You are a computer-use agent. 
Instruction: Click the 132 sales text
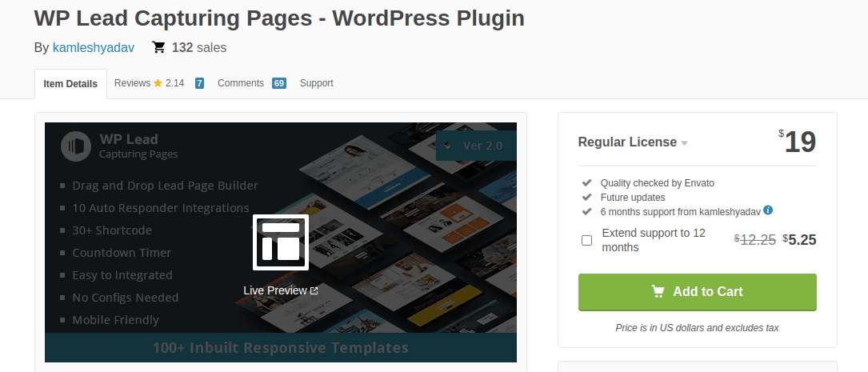[x=199, y=48]
